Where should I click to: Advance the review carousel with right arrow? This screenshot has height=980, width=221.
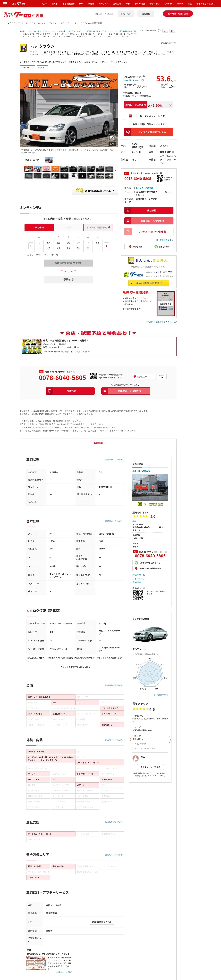point(170,740)
